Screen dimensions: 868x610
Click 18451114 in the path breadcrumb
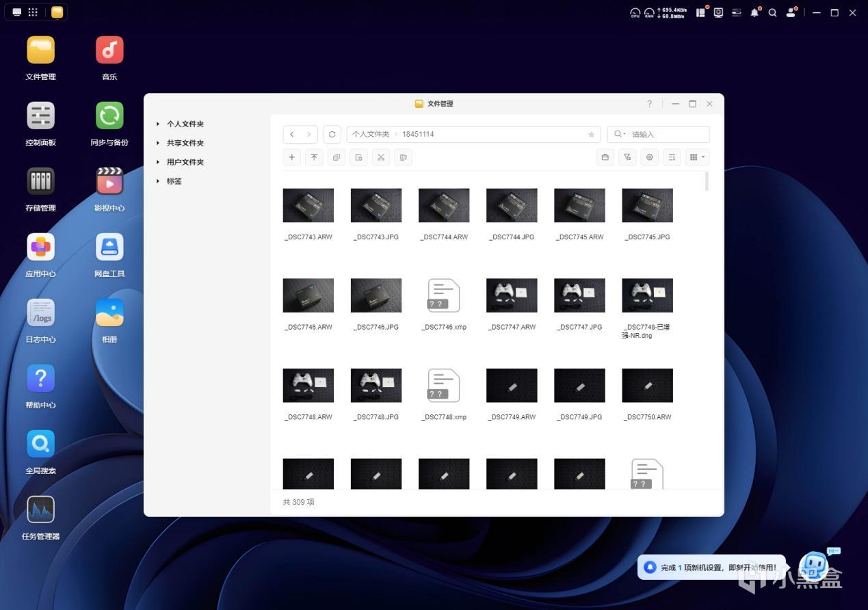coord(418,134)
